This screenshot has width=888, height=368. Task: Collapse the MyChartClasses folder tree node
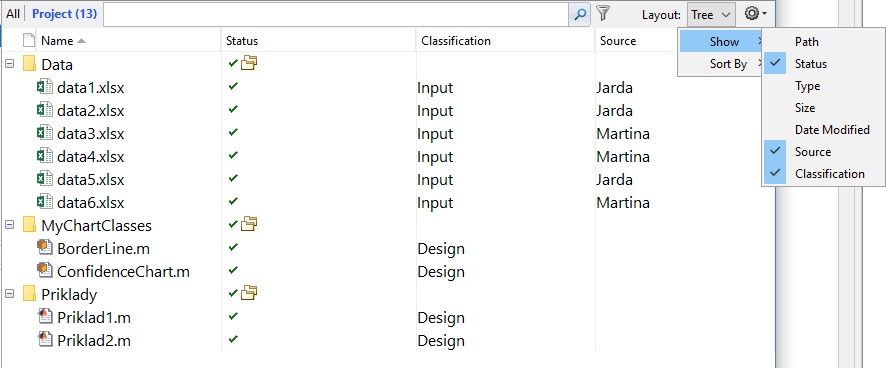click(9, 225)
